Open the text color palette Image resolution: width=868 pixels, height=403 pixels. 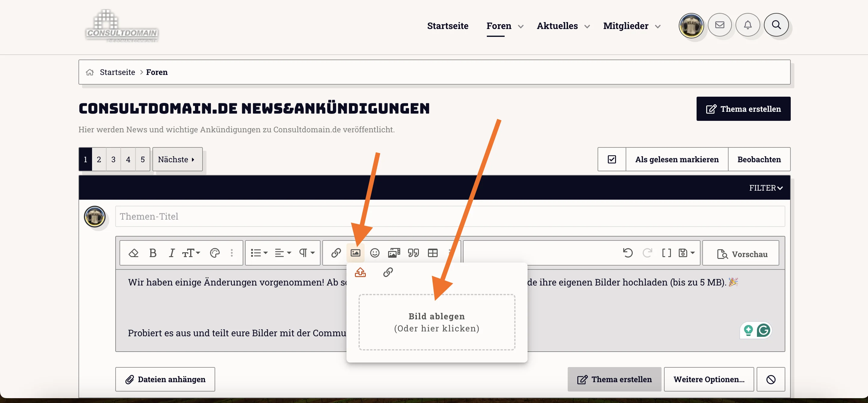(215, 253)
